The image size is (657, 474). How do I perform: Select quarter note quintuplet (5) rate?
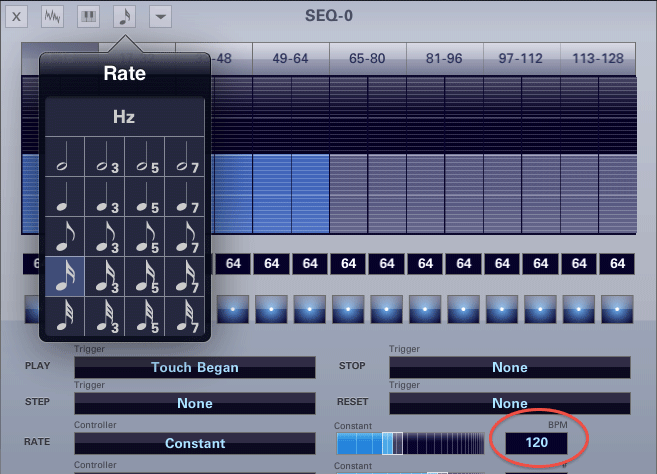point(145,197)
